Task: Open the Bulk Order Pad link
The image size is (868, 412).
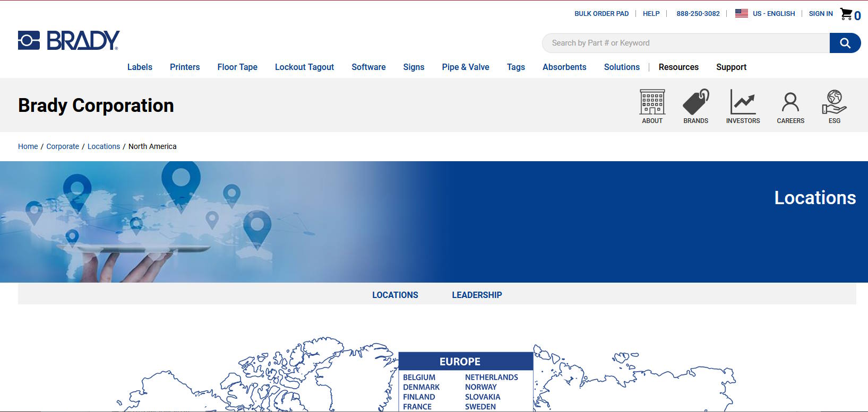Action: pyautogui.click(x=601, y=14)
